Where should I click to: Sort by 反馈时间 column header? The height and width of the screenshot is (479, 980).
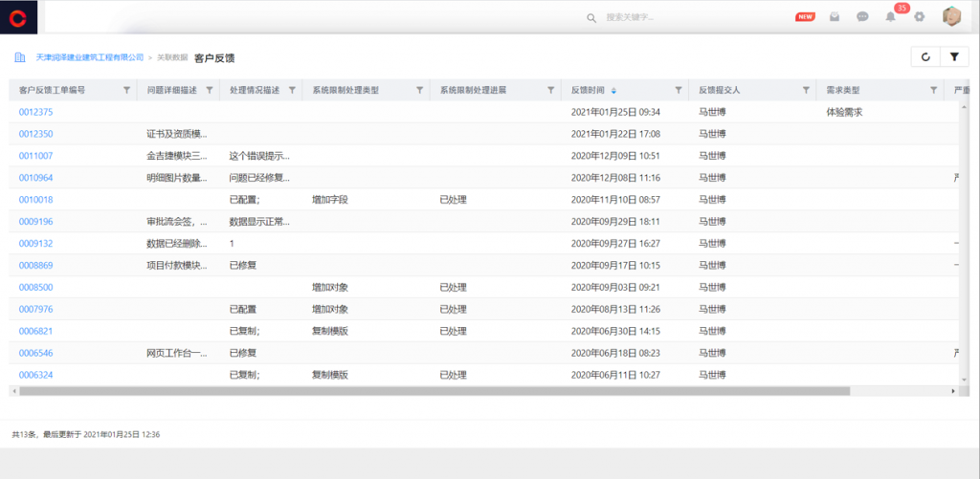[x=588, y=90]
